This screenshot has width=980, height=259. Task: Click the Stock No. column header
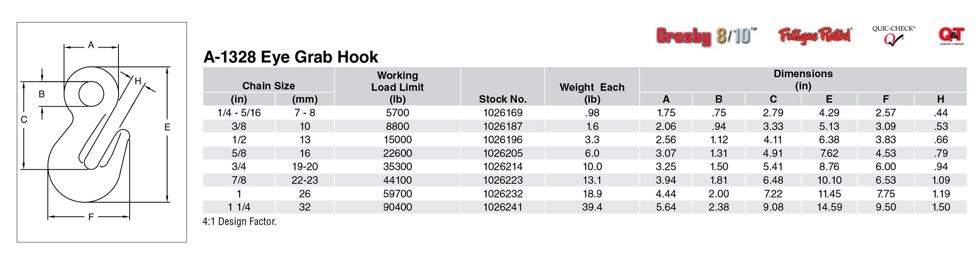(x=503, y=99)
